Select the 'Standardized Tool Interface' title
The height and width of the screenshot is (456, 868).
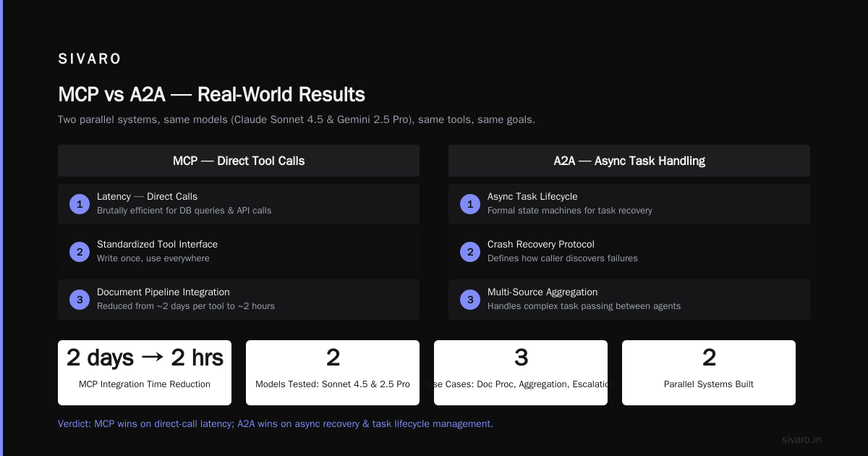coord(157,245)
